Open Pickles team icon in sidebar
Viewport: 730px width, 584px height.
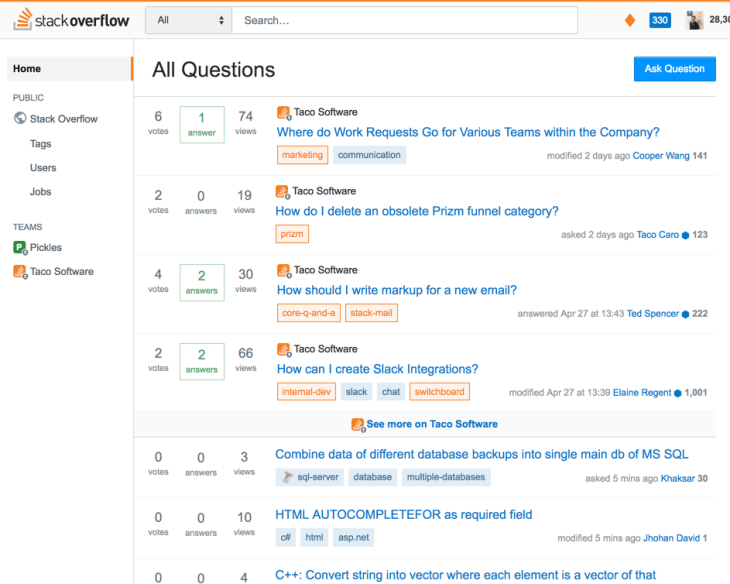tap(20, 247)
